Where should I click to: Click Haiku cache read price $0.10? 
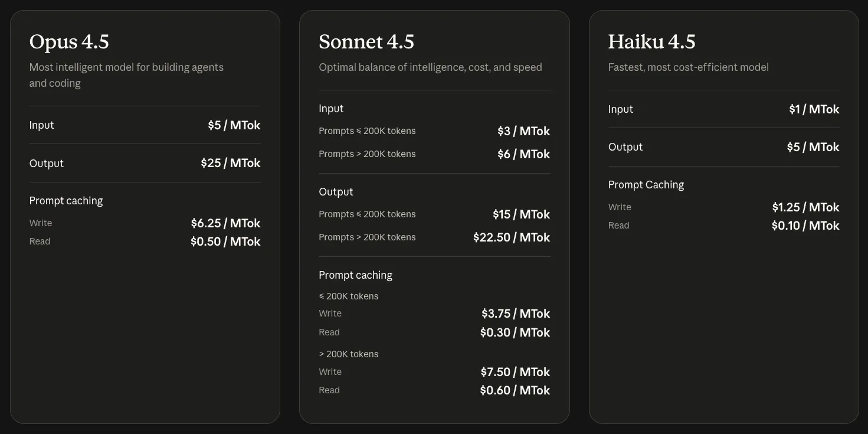pos(805,226)
